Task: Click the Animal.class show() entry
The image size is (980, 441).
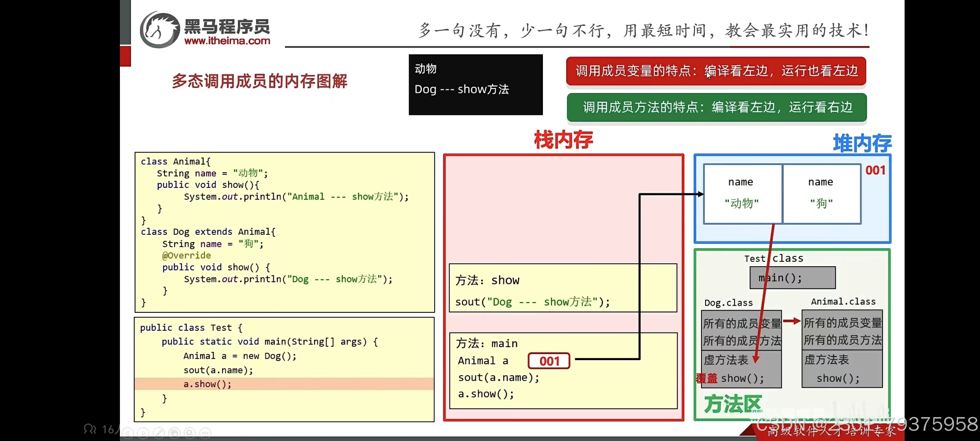Action: 839,378
